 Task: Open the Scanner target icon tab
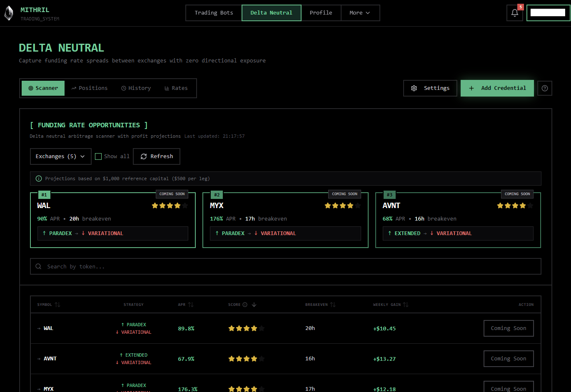point(30,88)
